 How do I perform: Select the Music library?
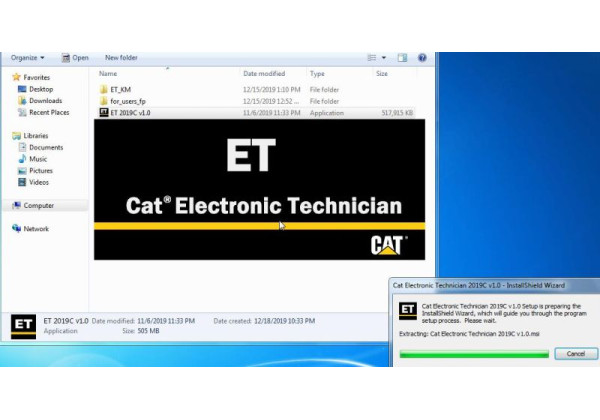38,159
